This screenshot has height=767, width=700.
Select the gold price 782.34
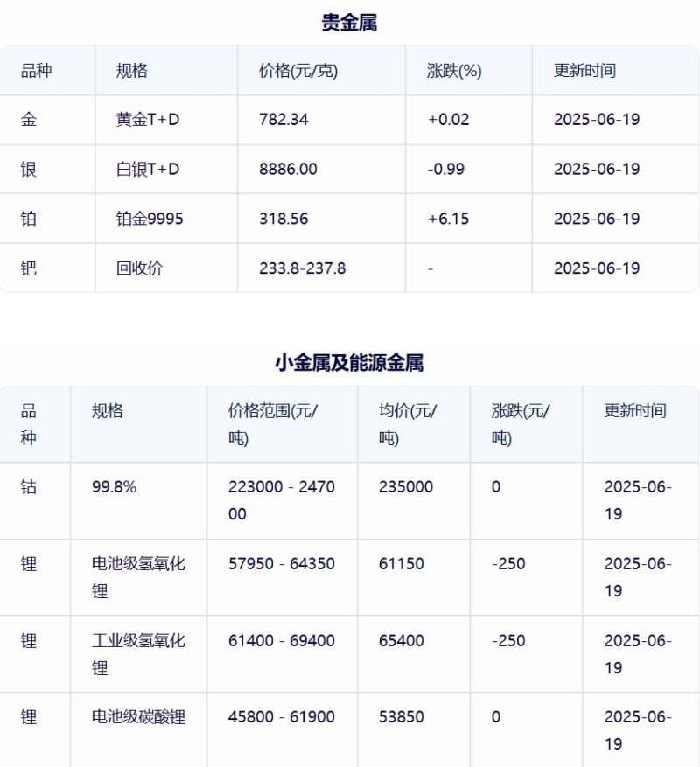(x=283, y=119)
